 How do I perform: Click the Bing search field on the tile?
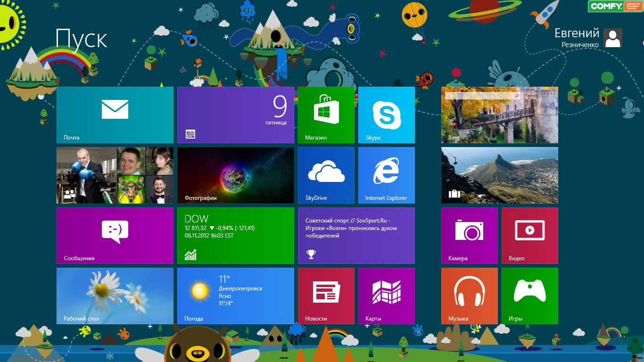pos(483,95)
